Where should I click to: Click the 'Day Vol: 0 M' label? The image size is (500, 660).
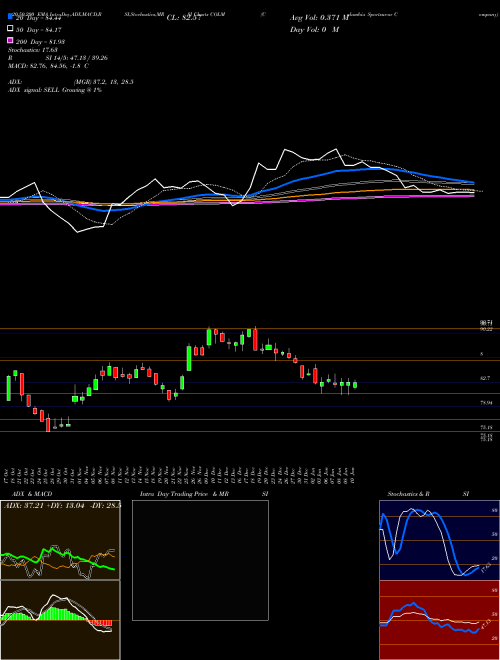tap(314, 29)
